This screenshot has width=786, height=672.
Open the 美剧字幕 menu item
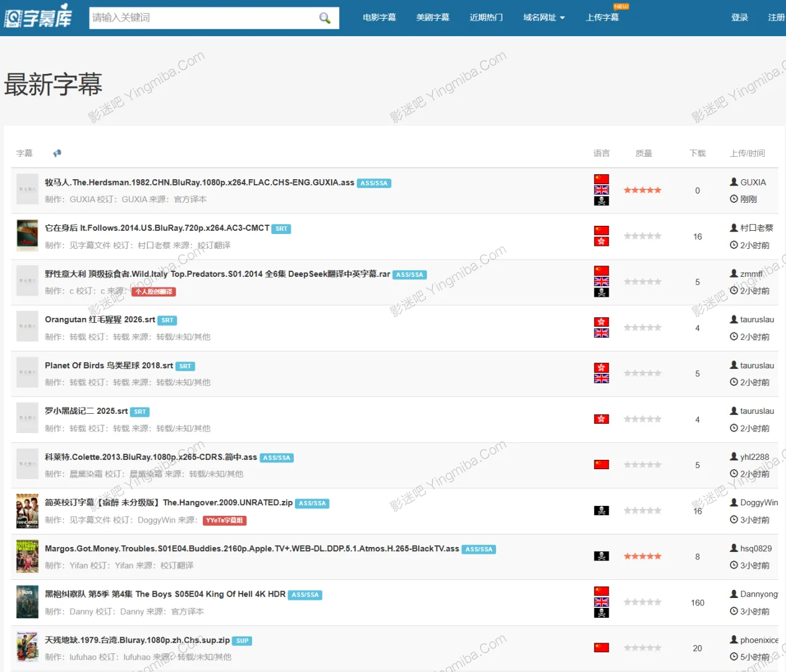(x=433, y=17)
